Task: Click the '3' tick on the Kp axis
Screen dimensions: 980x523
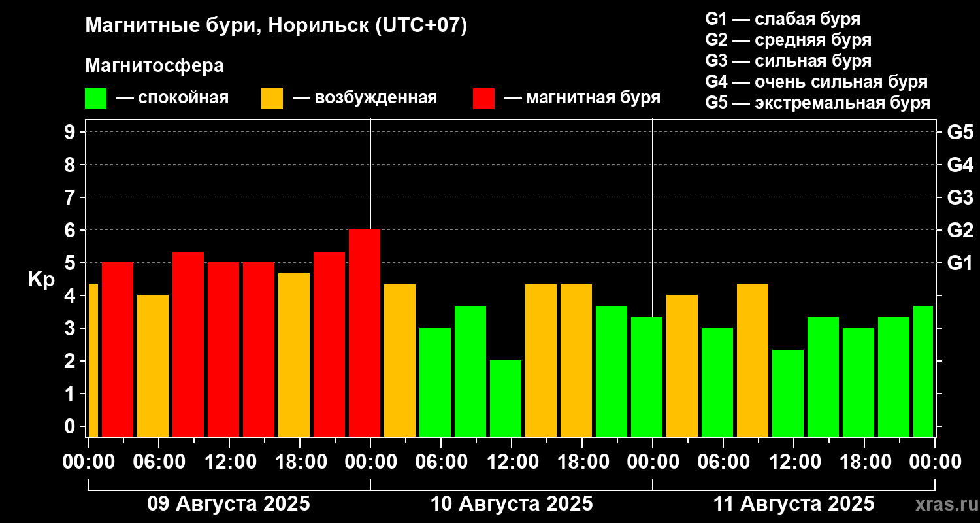Action: coord(71,328)
